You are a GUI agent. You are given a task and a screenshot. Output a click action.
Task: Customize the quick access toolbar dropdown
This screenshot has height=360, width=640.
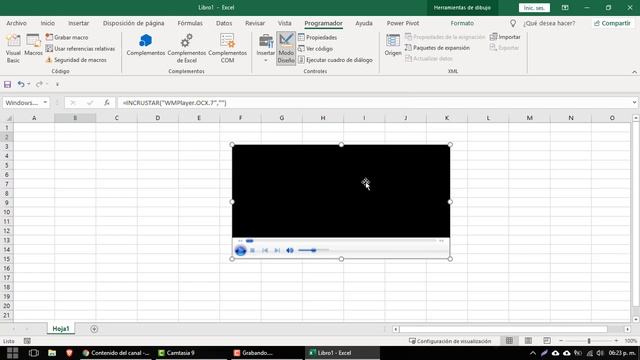point(57,84)
